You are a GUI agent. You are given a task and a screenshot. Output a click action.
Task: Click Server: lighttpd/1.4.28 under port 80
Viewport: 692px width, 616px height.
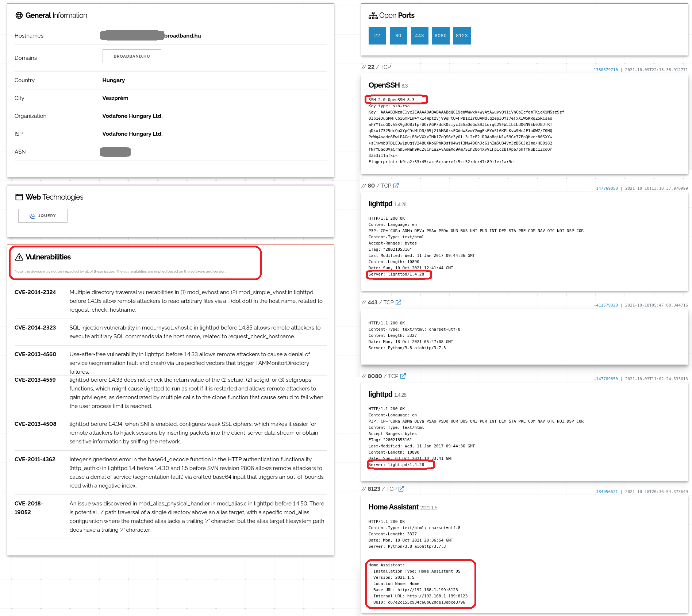(x=396, y=274)
